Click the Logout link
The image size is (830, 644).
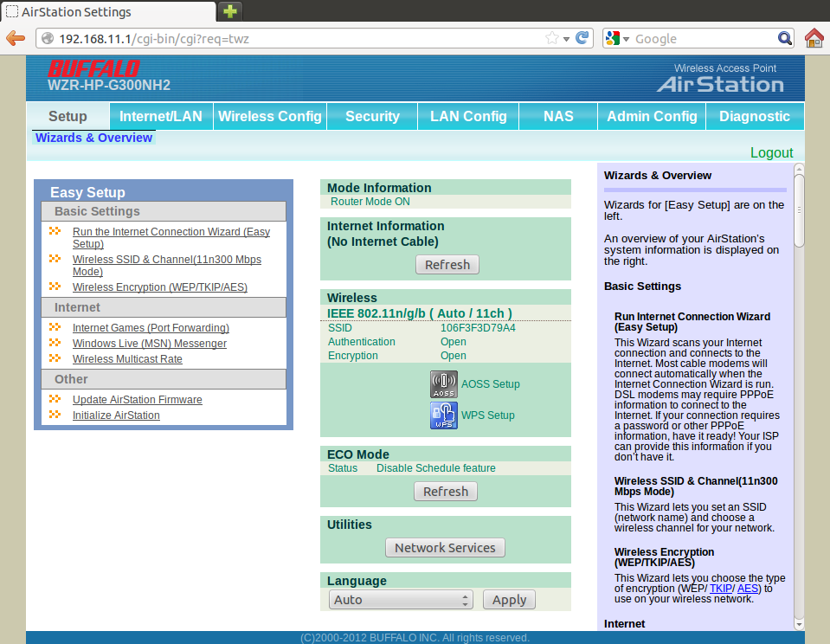click(x=771, y=152)
